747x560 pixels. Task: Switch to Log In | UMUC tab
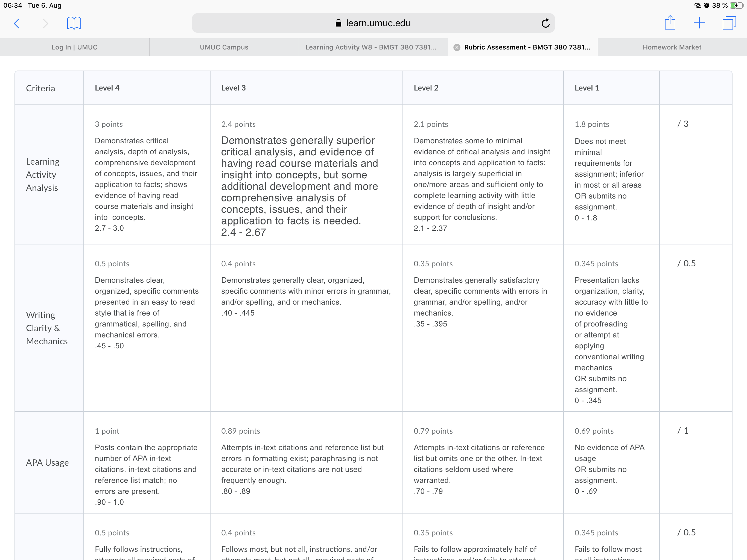pyautogui.click(x=75, y=47)
